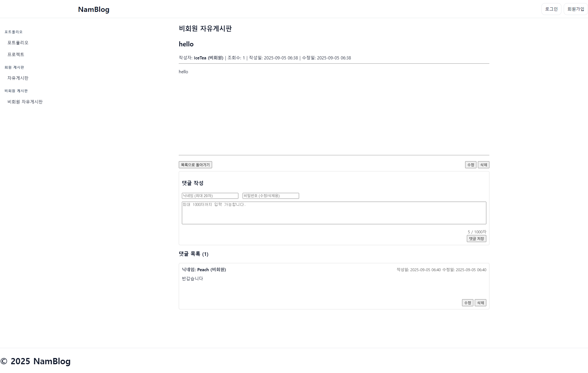Submit with the 댓글 저장 button
Image resolution: width=588 pixels, height=373 pixels.
(x=476, y=239)
